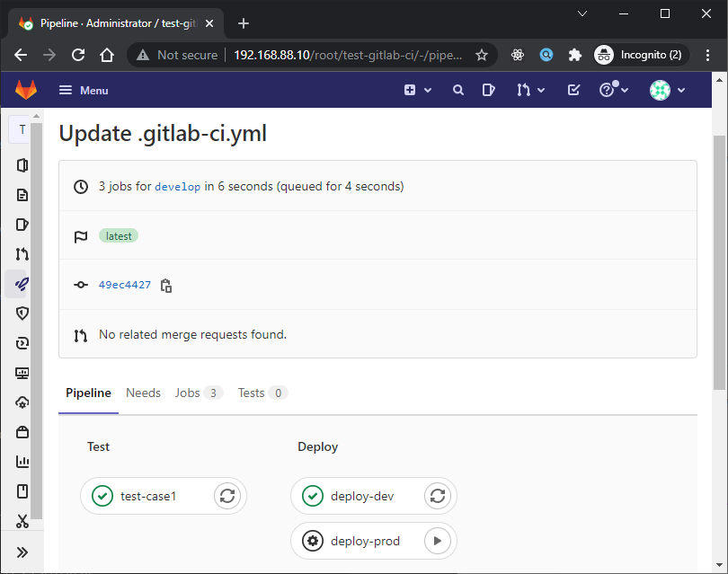Go to browser home page

107,55
